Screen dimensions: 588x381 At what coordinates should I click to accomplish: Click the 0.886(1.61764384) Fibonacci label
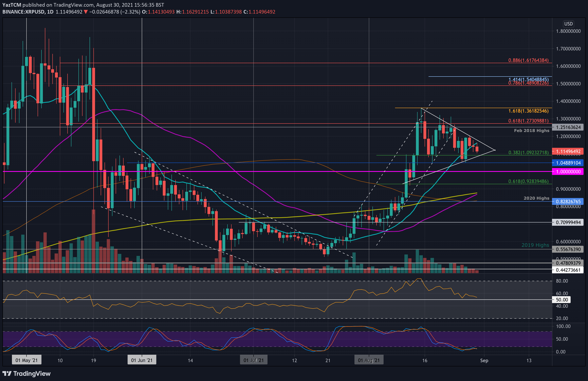pyautogui.click(x=529, y=60)
